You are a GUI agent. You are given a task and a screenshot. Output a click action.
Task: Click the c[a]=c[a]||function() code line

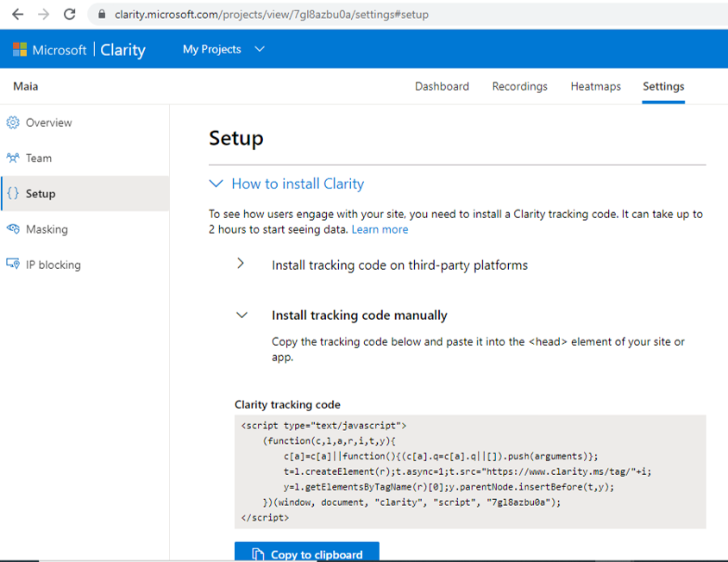[441, 456]
